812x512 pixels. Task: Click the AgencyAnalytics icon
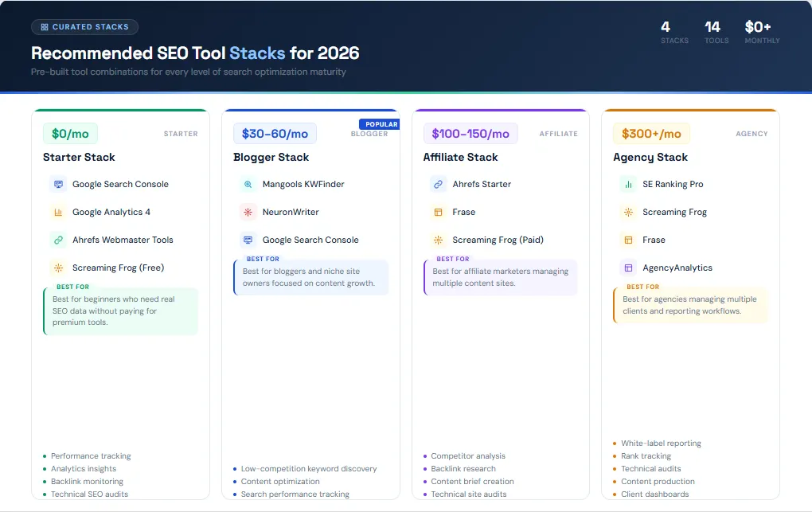[x=628, y=268]
